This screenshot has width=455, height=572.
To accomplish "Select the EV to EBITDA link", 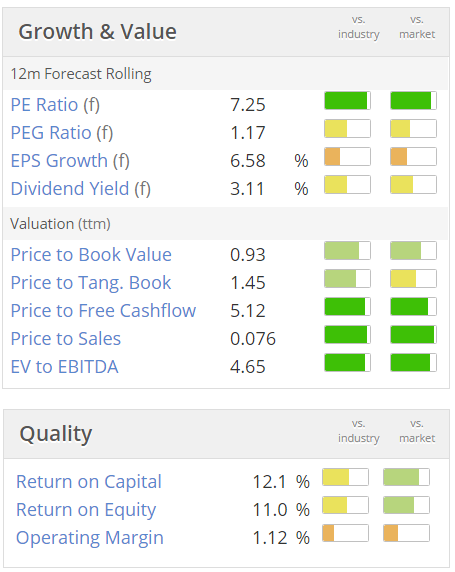I will click(65, 367).
